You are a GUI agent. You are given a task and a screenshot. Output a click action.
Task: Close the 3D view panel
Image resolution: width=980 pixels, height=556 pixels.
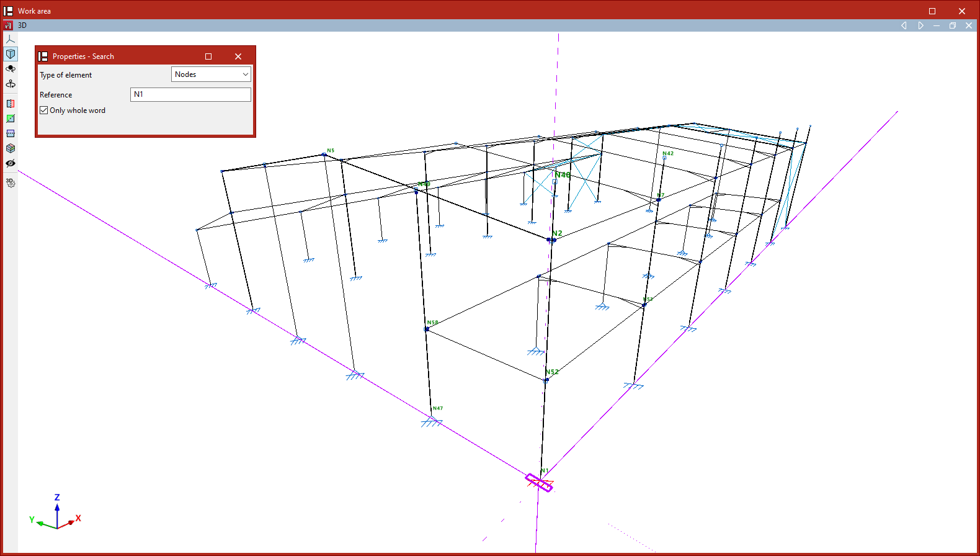969,25
